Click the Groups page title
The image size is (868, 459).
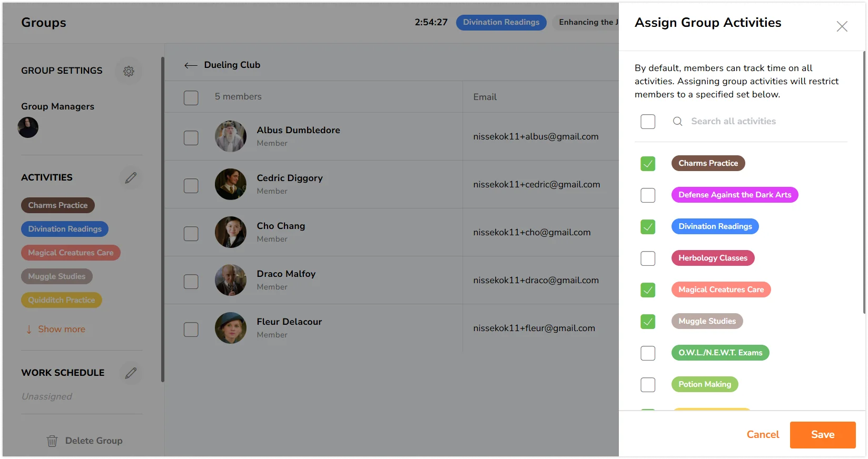[x=44, y=23]
